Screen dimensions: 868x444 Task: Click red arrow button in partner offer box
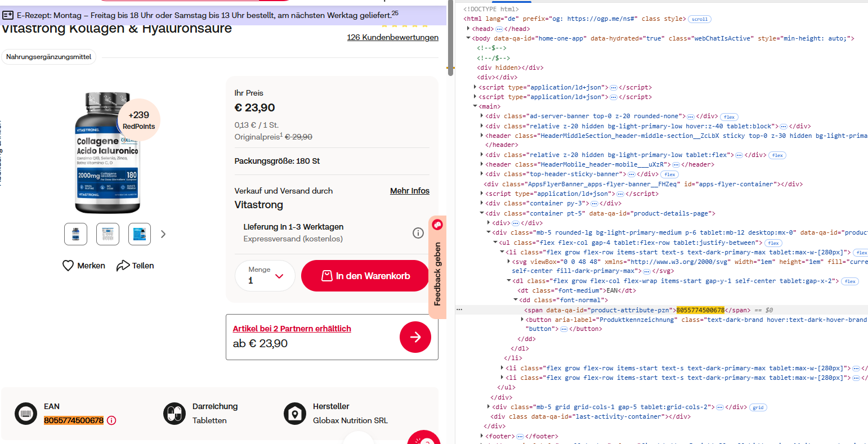(415, 337)
